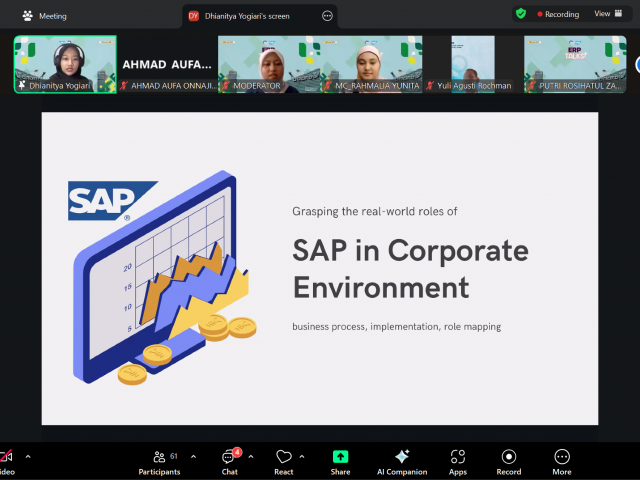This screenshot has width=640, height=480.
Task: Select PUTRI ROSIHATUL ZA video thumbnail
Action: click(x=575, y=64)
